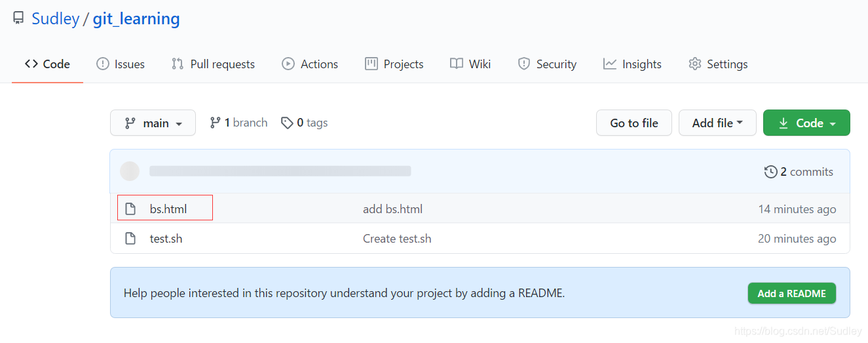Click the git branch icon in main button
This screenshot has width=868, height=343.
pos(130,123)
